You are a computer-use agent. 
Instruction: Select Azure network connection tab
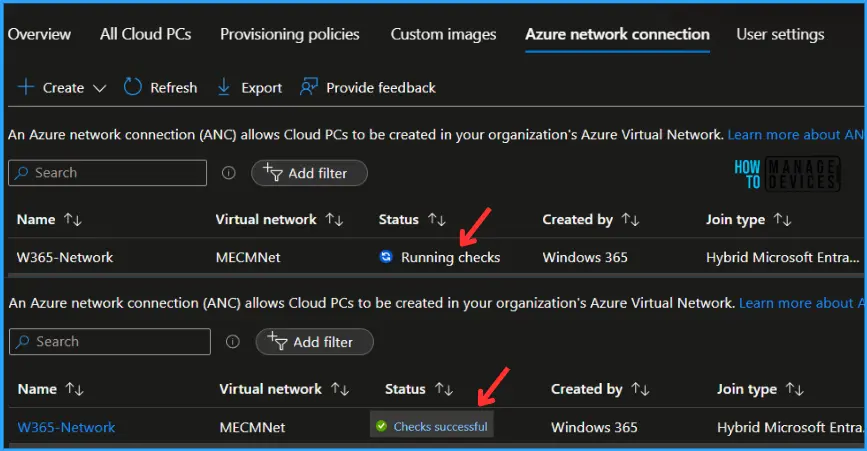(617, 34)
